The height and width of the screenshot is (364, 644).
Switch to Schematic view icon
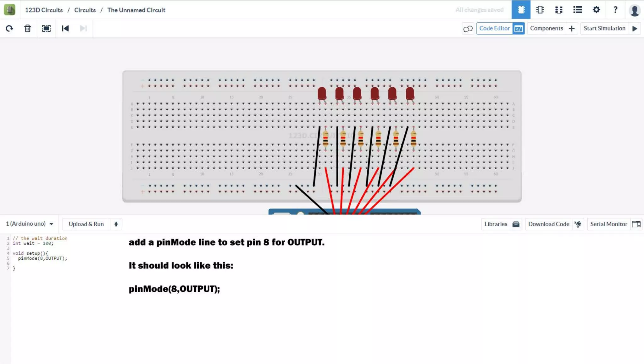click(x=540, y=10)
